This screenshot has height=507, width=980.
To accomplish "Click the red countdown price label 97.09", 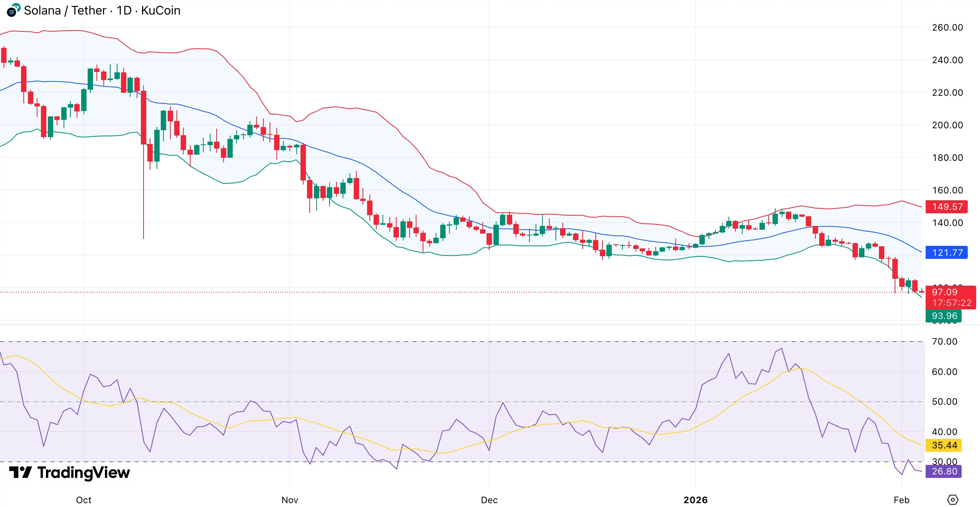I will [944, 292].
